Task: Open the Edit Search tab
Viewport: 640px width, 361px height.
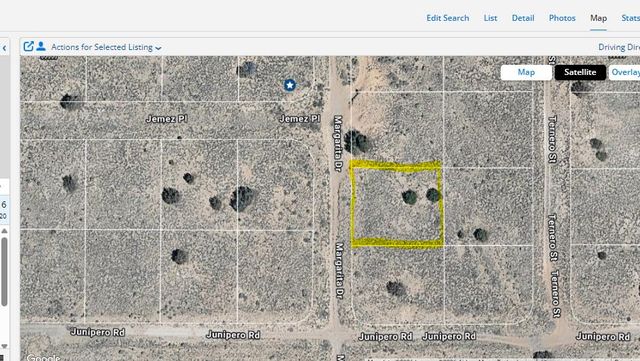Action: click(447, 18)
